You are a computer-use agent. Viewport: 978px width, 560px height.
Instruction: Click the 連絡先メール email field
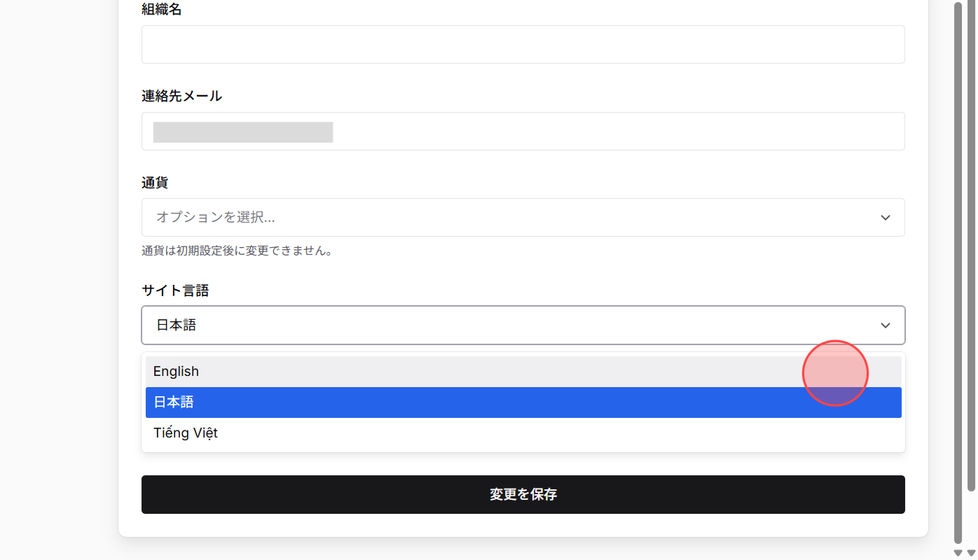523,131
